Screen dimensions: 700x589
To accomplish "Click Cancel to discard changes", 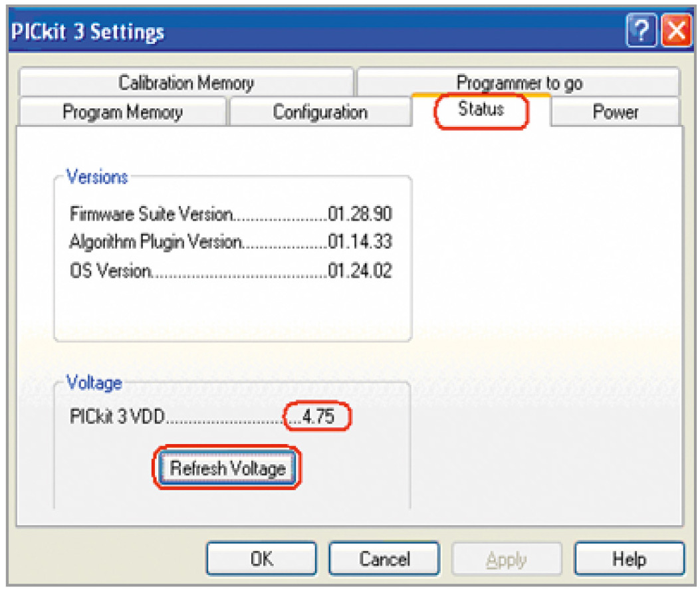I will (384, 559).
